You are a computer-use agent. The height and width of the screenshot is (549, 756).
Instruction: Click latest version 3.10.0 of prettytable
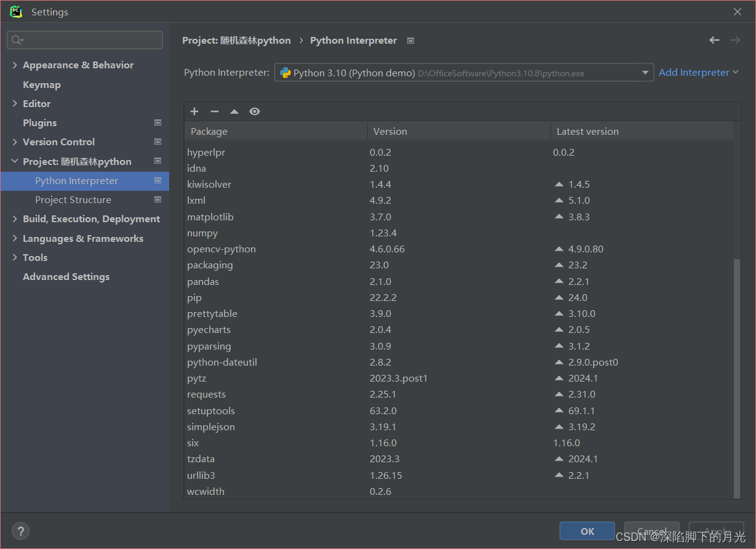click(582, 313)
